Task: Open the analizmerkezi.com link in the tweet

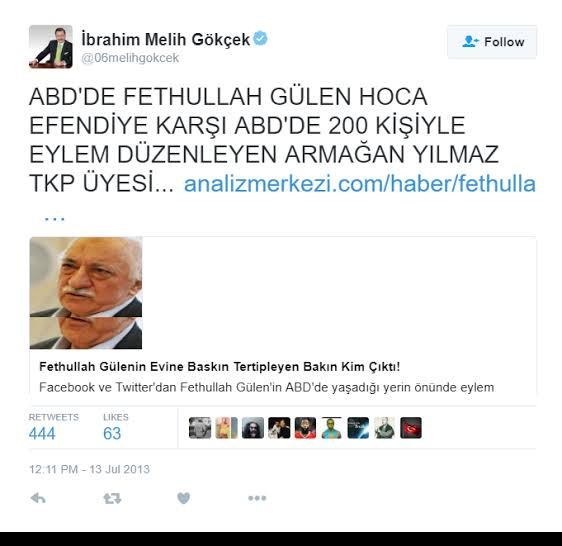Action: coord(359,184)
